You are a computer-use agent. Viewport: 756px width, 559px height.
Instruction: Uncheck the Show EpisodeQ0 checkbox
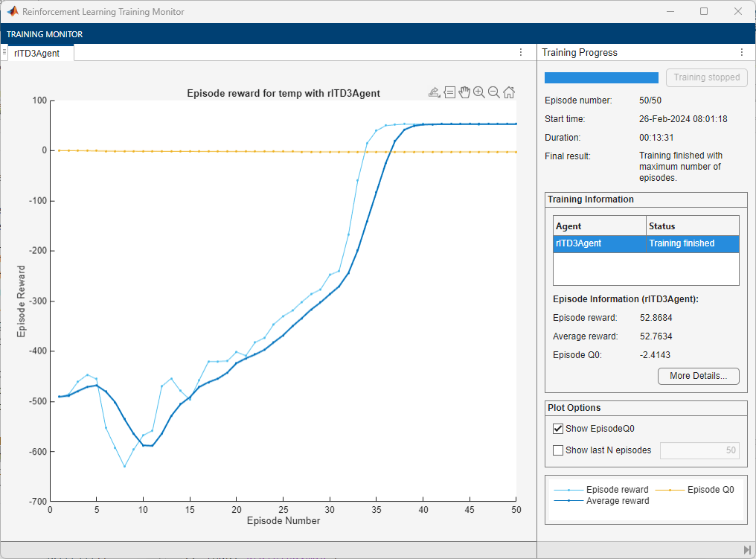click(558, 429)
